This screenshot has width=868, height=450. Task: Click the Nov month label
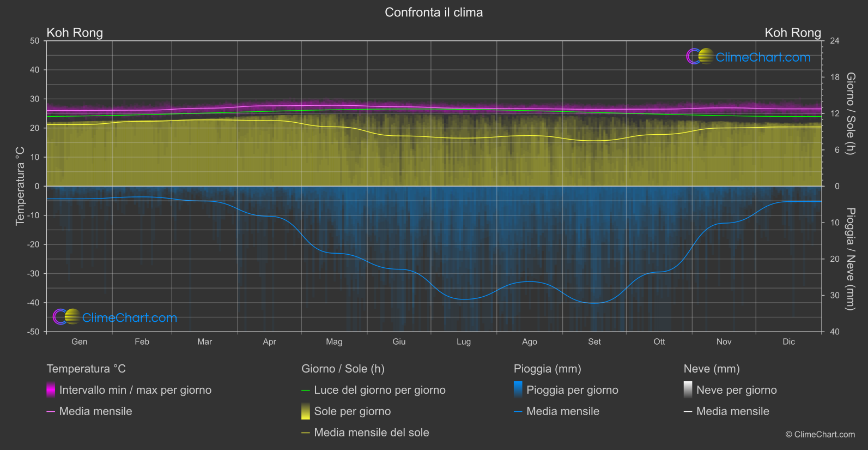tap(724, 341)
